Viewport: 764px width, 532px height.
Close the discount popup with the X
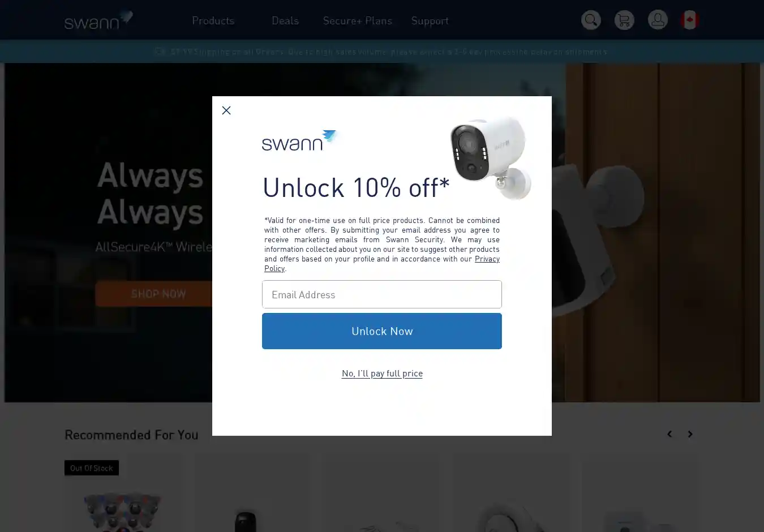(x=226, y=110)
